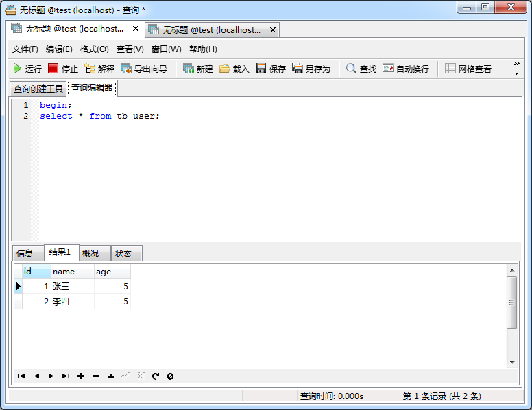Open the 概况 profile tab
The width and height of the screenshot is (532, 410).
(x=95, y=253)
